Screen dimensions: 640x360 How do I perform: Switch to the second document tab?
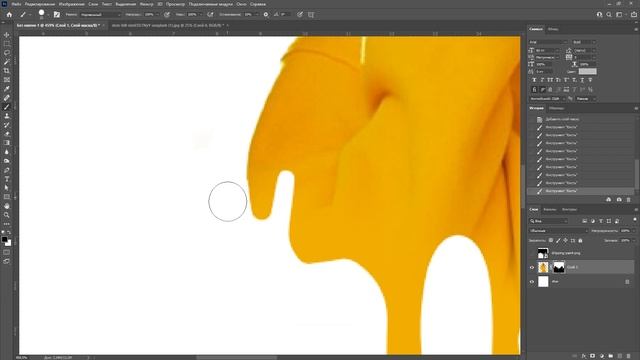(x=167, y=25)
